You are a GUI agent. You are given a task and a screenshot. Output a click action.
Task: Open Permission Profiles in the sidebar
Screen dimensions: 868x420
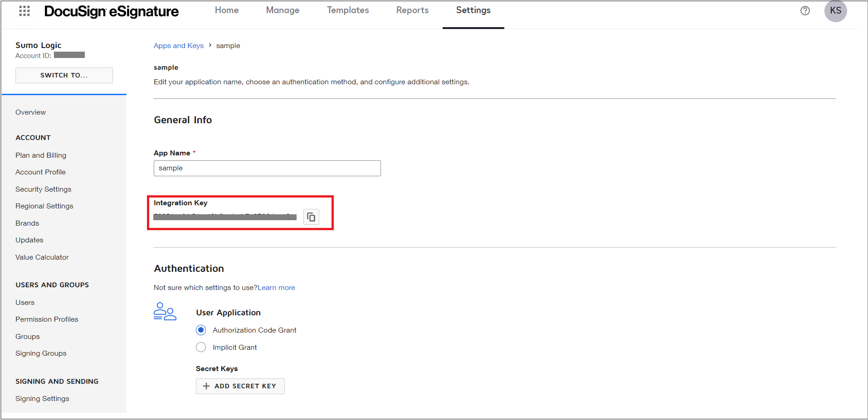click(x=46, y=319)
